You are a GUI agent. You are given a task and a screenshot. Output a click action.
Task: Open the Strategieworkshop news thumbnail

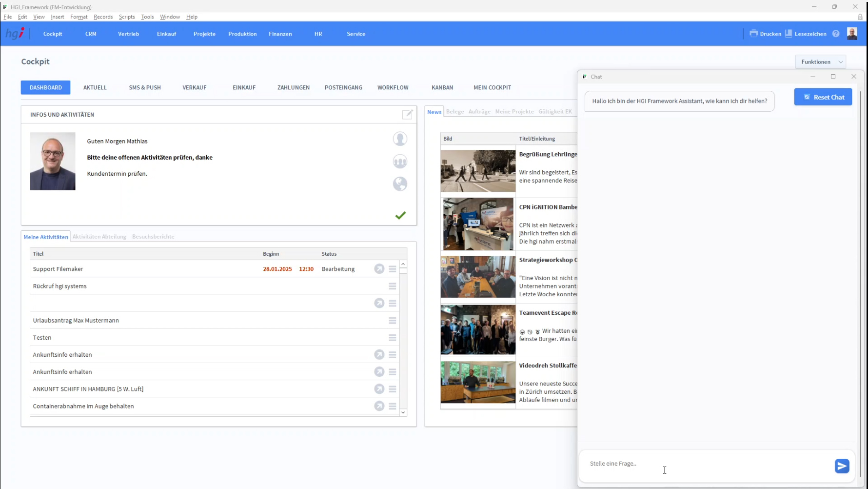coord(478,277)
